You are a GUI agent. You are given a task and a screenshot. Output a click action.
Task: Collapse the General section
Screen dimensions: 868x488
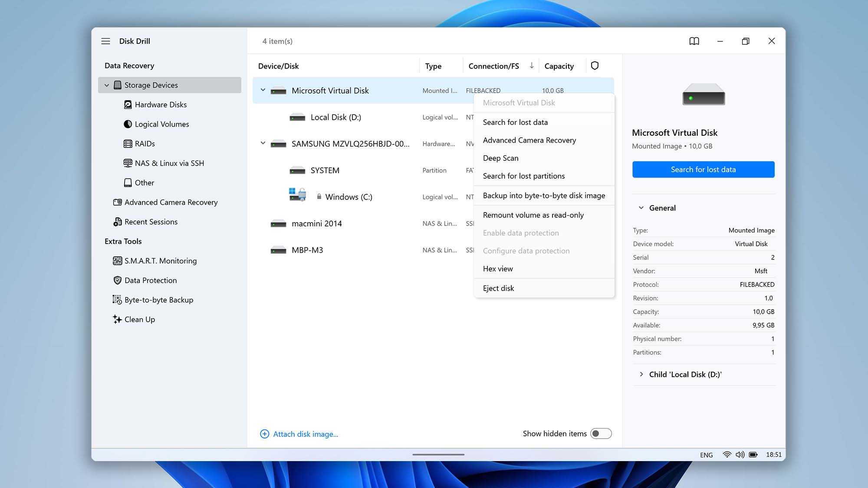pyautogui.click(x=641, y=208)
